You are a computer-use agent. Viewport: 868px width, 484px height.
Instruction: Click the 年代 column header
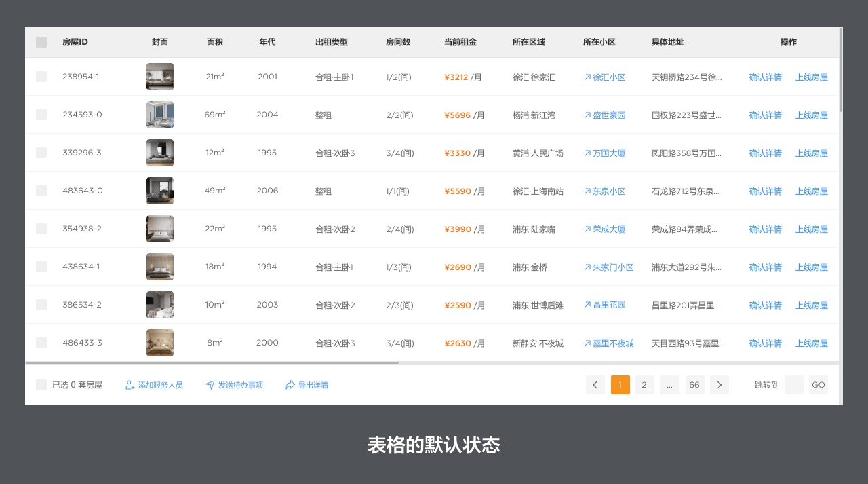[x=267, y=42]
